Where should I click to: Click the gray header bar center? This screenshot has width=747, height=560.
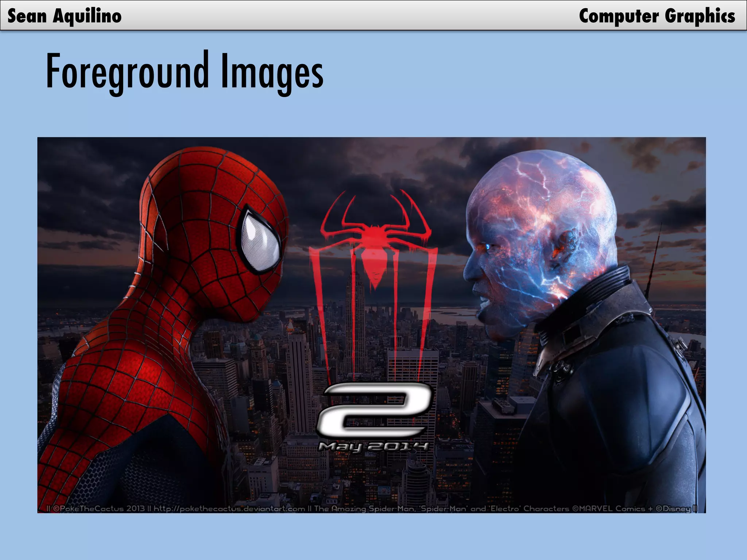373,15
